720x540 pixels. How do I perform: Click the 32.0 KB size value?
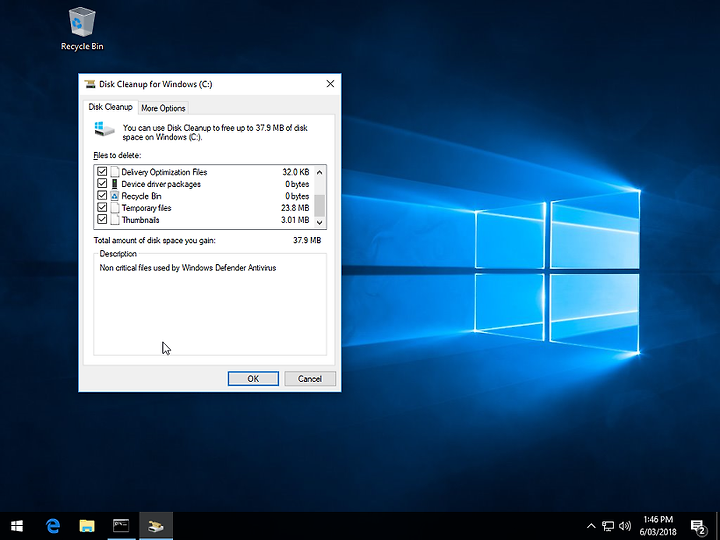pos(296,172)
